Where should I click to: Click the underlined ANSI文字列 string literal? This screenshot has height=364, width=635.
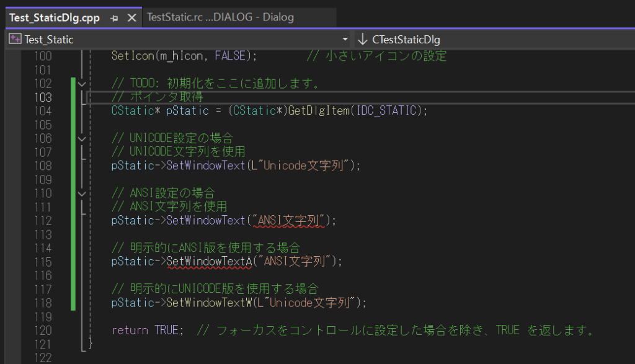coord(290,220)
